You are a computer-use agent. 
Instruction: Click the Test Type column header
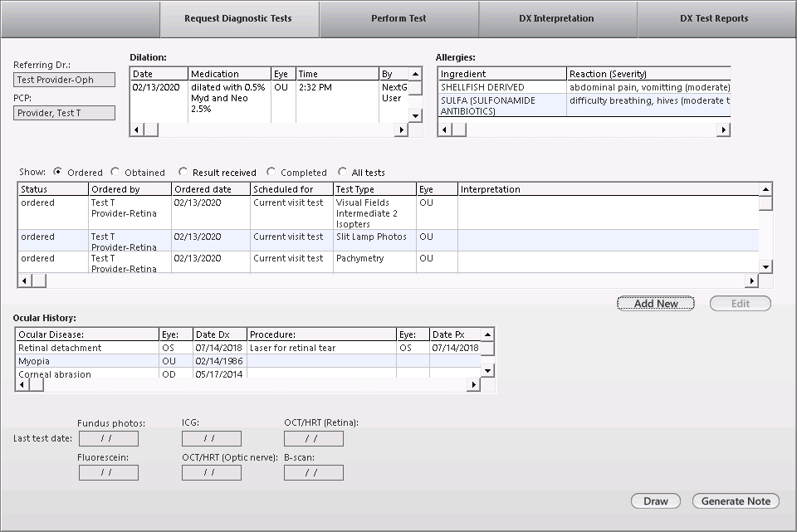pos(374,189)
